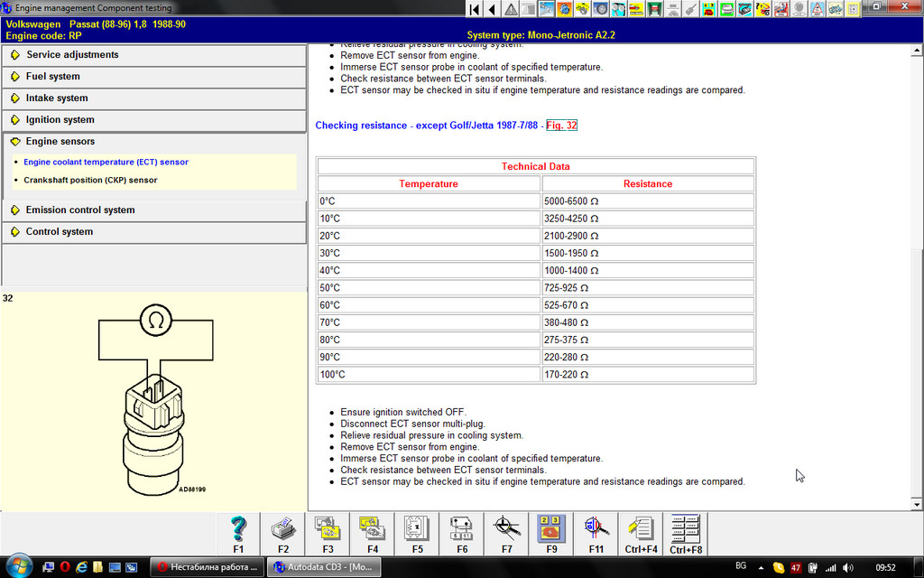Viewport: 924px width, 578px height.
Task: Click the F11 magnifier icon
Action: pos(596,529)
